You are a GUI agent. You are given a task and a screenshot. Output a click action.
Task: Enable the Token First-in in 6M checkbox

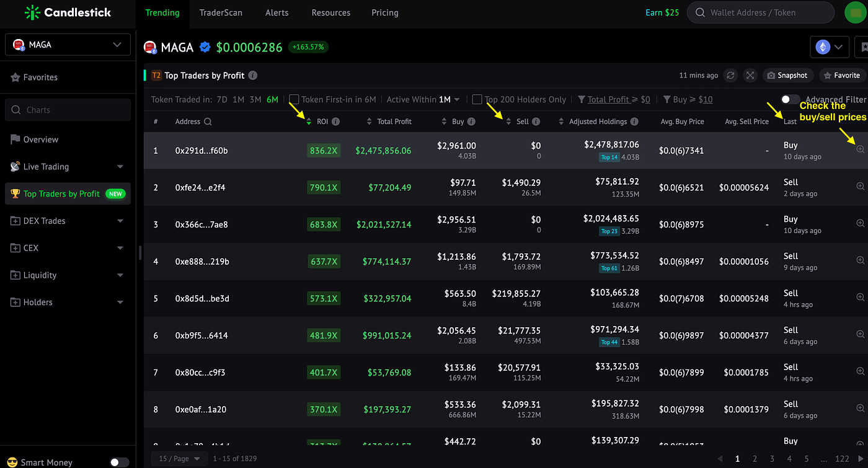294,99
